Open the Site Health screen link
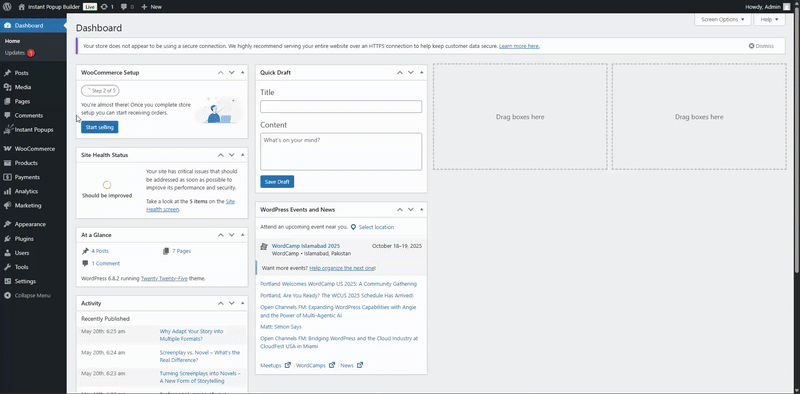 tap(191, 205)
